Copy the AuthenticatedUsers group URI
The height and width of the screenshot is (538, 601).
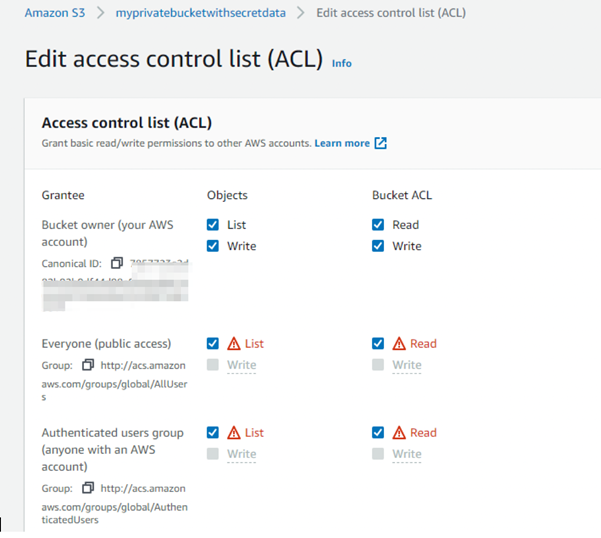click(88, 487)
